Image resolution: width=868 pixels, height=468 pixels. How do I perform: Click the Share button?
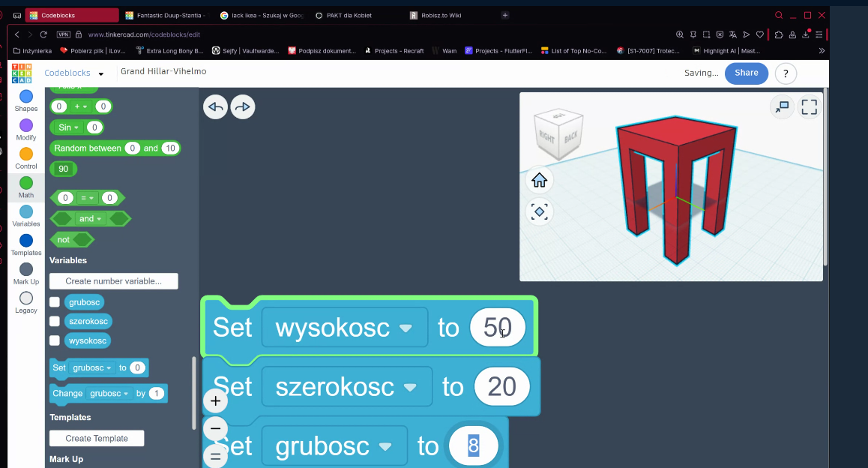[747, 73]
